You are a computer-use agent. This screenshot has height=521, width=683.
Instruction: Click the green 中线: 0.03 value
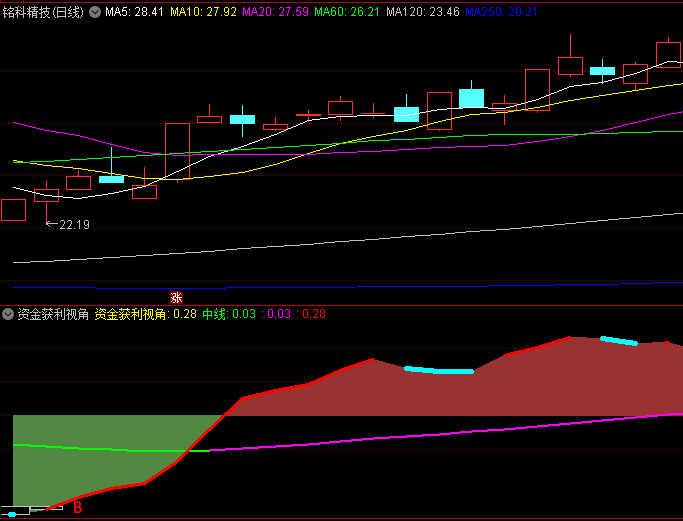pyautogui.click(x=229, y=314)
